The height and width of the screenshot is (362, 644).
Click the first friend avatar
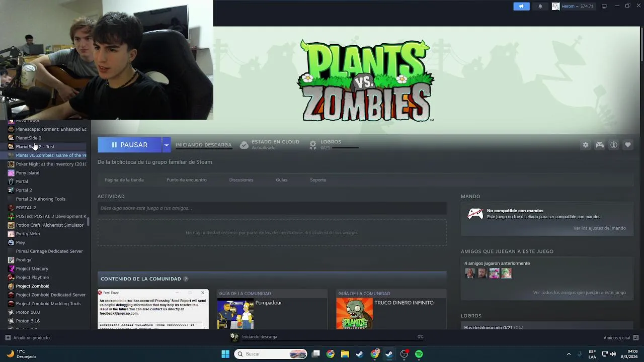click(x=470, y=273)
